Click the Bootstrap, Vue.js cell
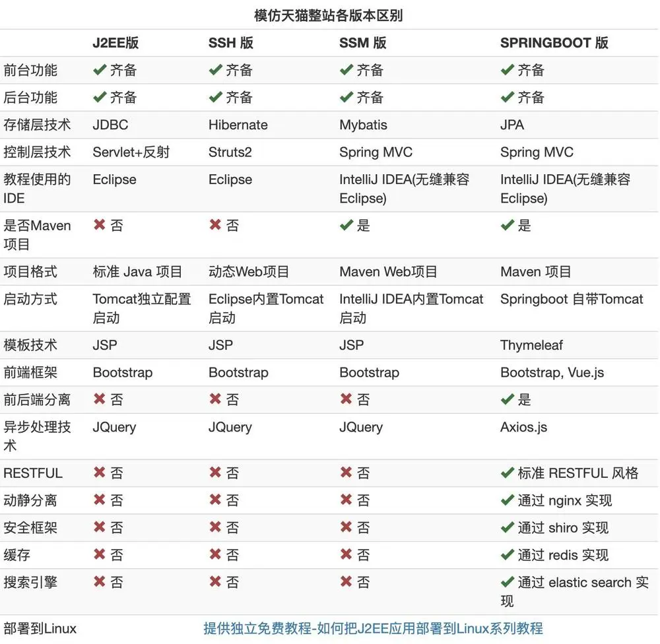660x644 pixels. tap(552, 373)
